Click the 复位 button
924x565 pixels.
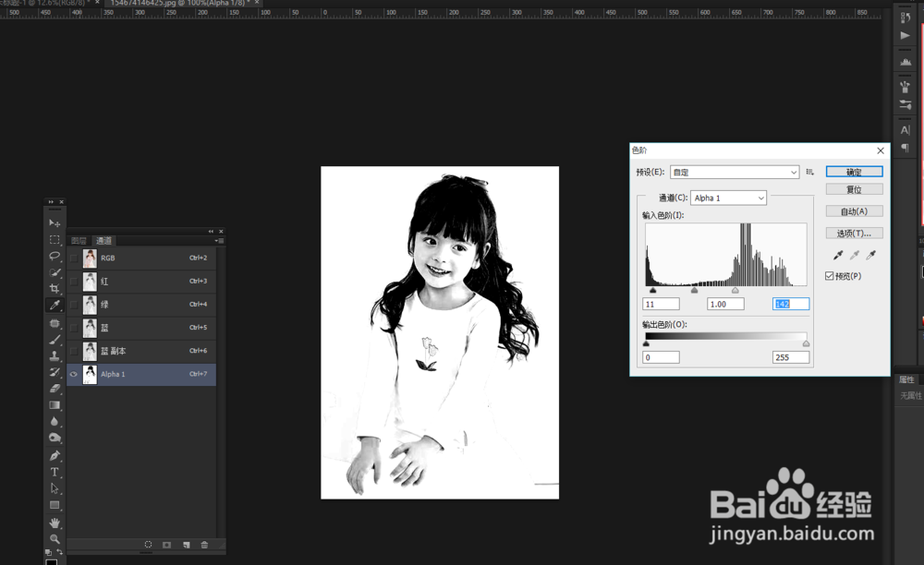[854, 189]
